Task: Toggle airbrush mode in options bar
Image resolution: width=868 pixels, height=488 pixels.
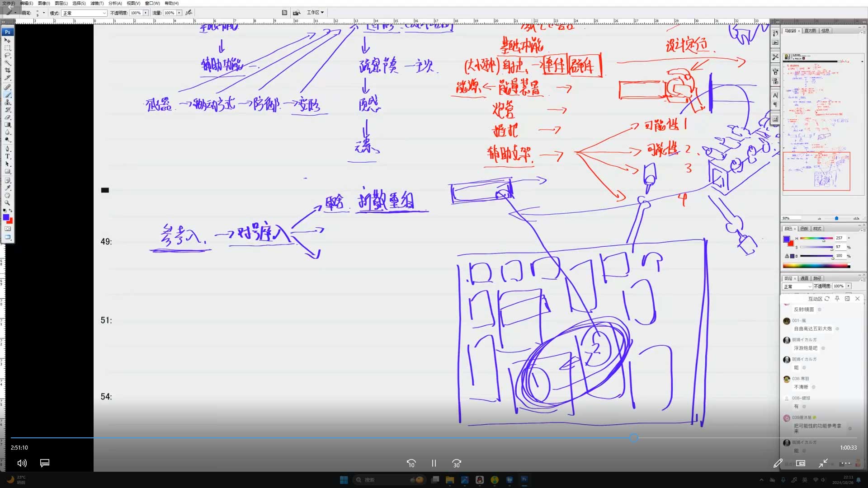Action: 189,13
